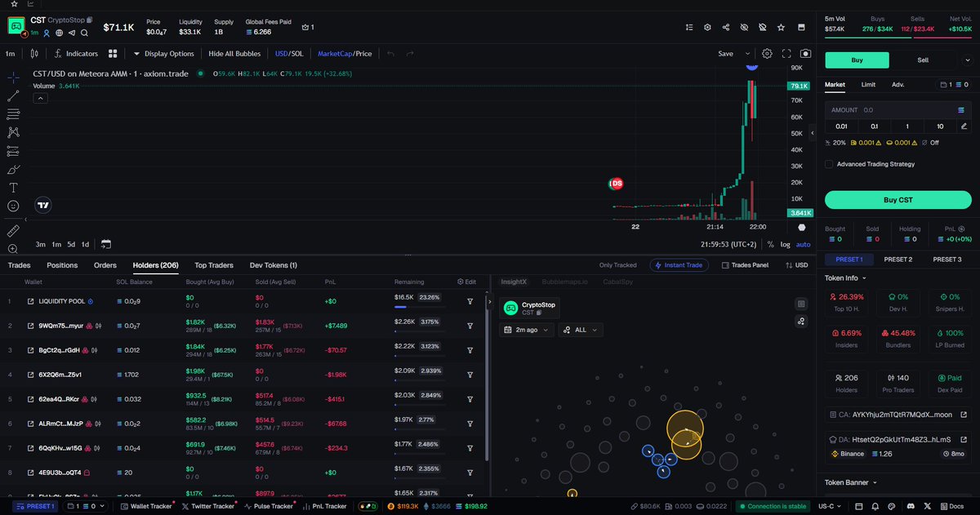Open the 2m ago time dropdown
This screenshot has width=980, height=515.
526,330
